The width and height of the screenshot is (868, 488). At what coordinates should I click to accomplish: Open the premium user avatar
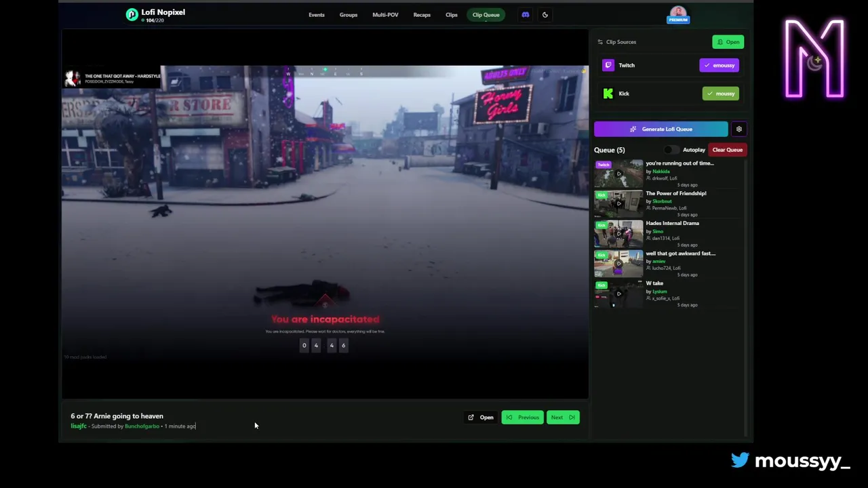pyautogui.click(x=678, y=14)
